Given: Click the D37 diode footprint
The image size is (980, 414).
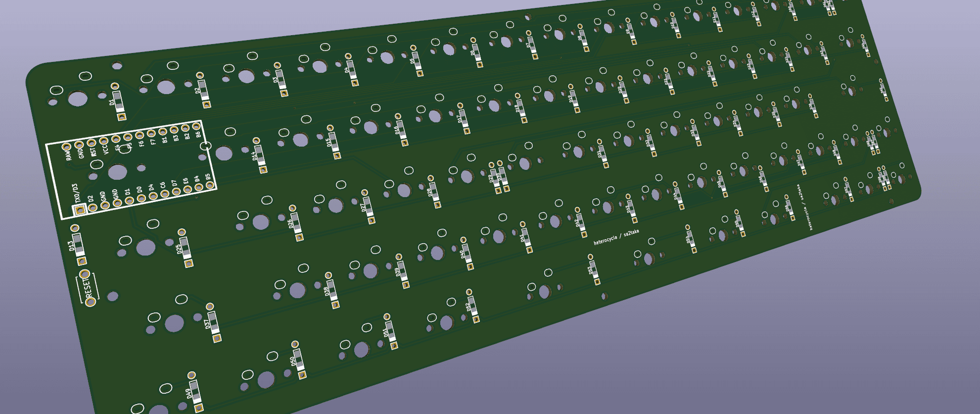Looking at the screenshot, I should [x=213, y=322].
